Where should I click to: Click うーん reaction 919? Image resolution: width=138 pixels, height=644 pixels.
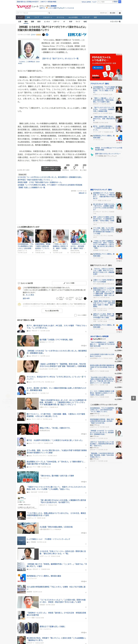click(x=79, y=298)
